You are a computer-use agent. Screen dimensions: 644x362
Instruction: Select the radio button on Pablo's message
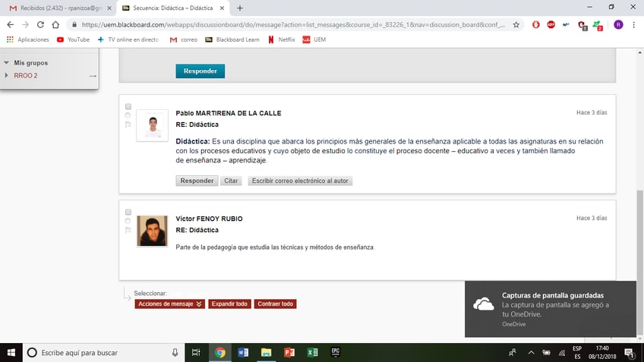128,115
